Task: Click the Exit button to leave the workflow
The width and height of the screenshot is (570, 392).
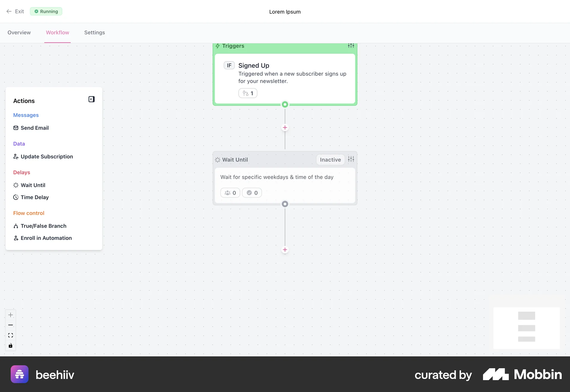Action: point(15,11)
